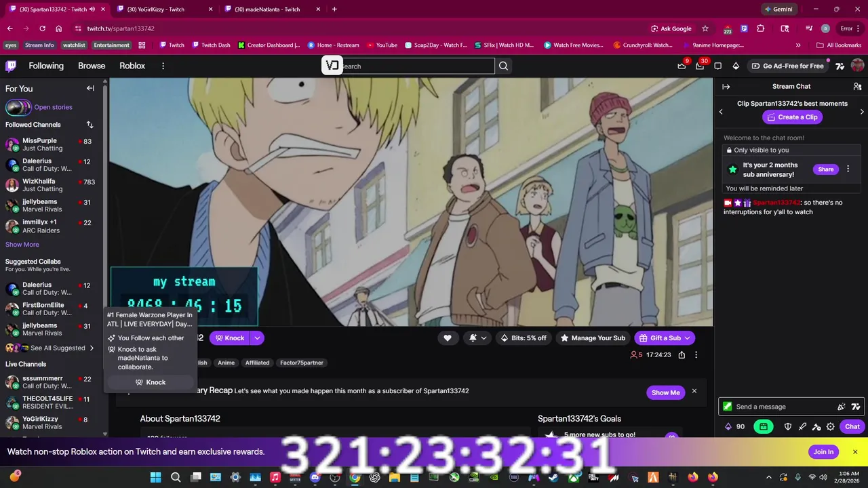Image resolution: width=868 pixels, height=488 pixels.
Task: Click the green rewards calendar button
Action: coord(764,426)
